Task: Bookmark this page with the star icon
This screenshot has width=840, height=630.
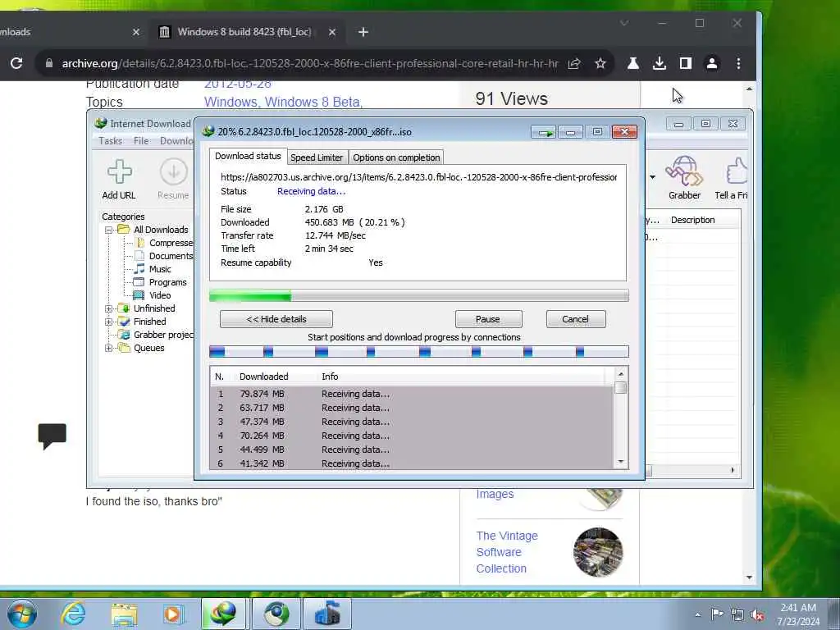Action: 600,63
